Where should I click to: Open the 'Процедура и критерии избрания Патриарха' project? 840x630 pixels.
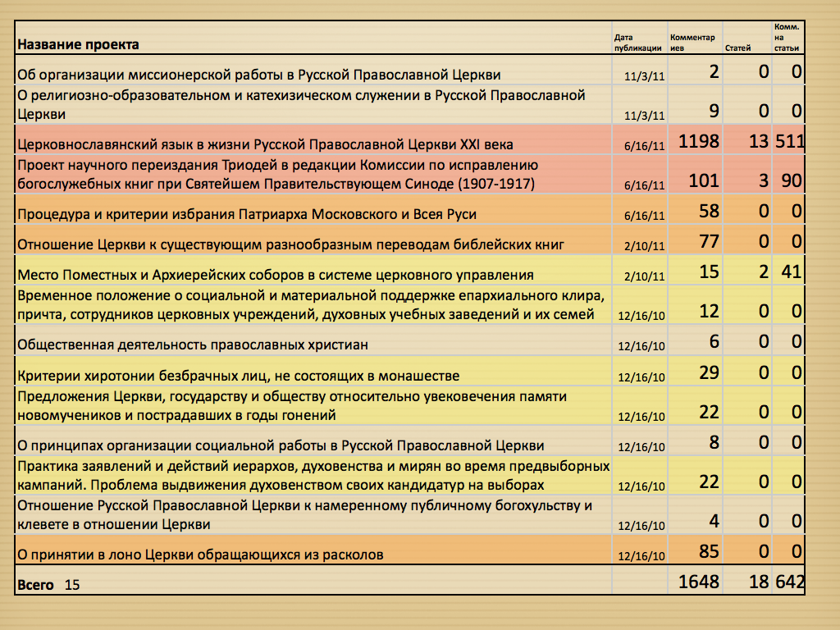[247, 214]
